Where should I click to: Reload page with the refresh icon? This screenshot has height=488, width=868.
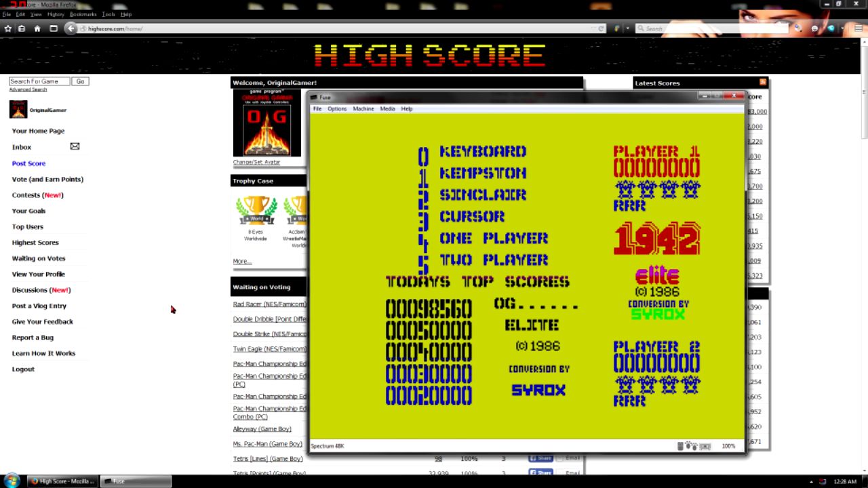601,28
